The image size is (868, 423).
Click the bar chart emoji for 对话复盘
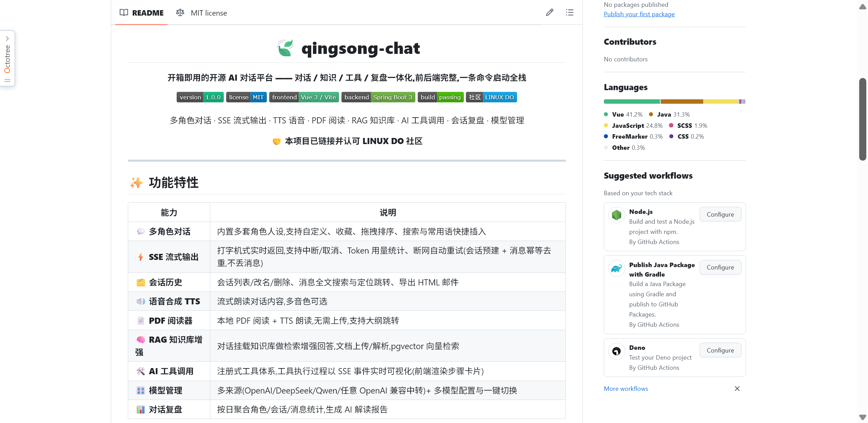click(141, 409)
